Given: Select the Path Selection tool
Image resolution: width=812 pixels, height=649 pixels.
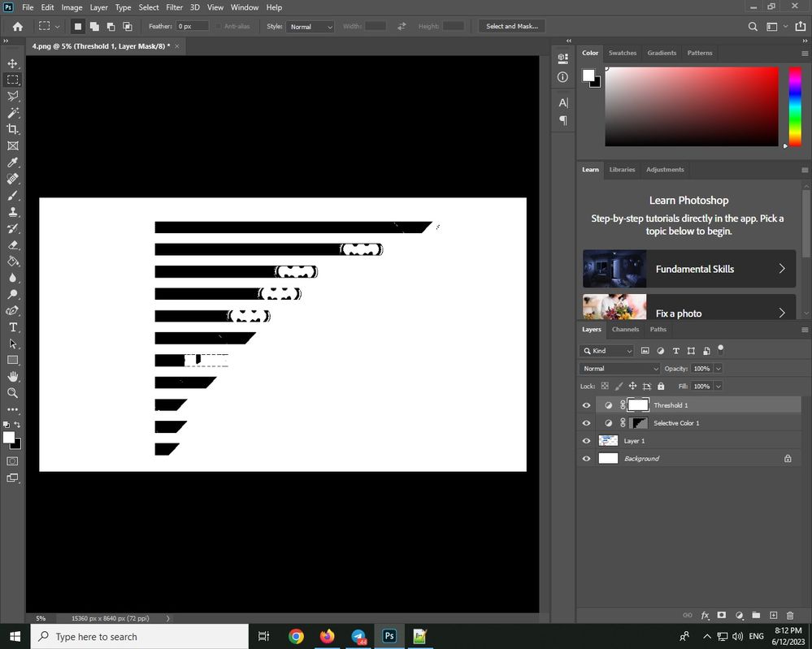Looking at the screenshot, I should coord(12,344).
